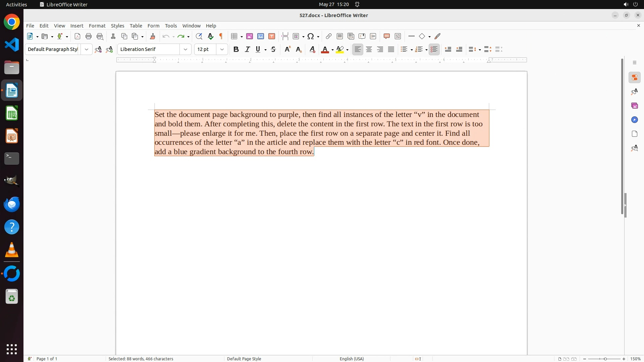
Task: Click the Insert Hyperlink icon
Action: point(329,36)
